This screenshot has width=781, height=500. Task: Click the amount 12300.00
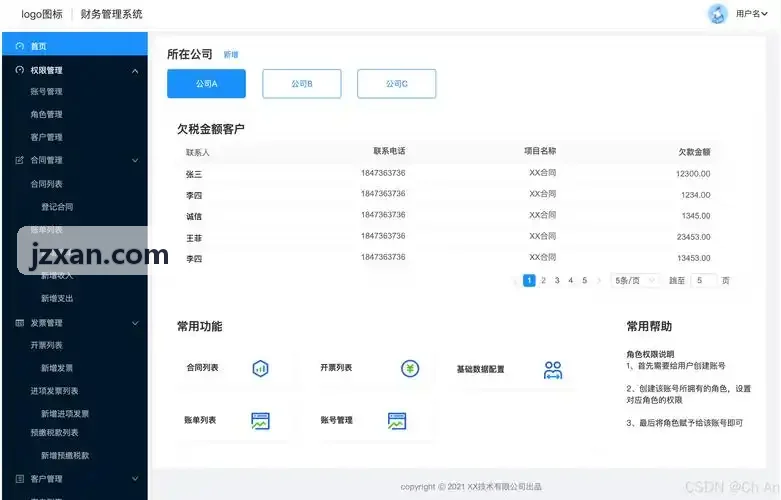(x=693, y=174)
